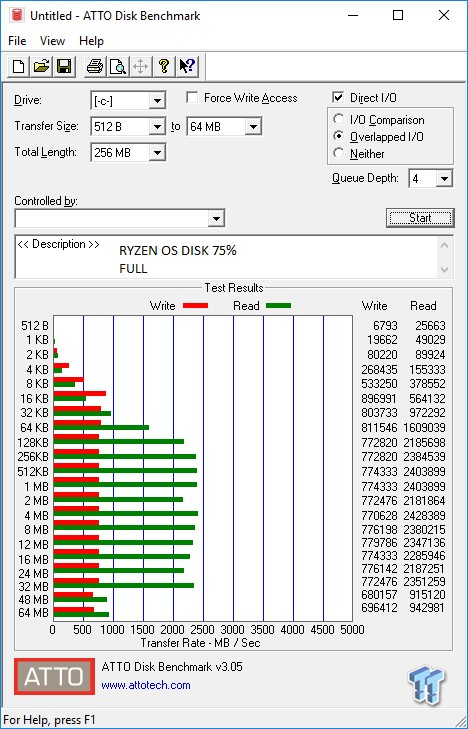Click the Read column header
468x729 pixels.
coord(423,306)
